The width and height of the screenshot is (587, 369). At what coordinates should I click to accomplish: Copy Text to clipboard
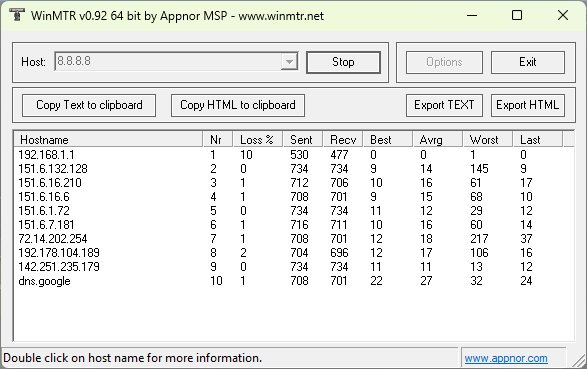click(x=89, y=105)
